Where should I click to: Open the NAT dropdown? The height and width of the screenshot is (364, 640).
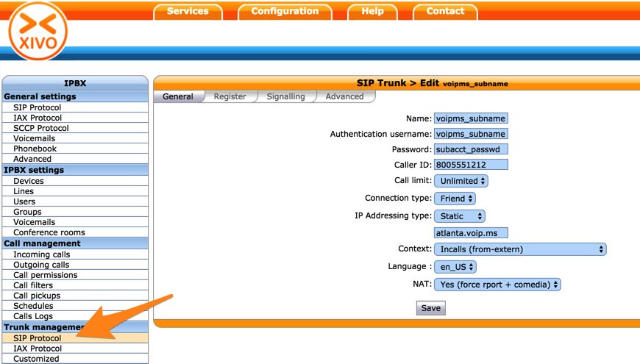497,285
